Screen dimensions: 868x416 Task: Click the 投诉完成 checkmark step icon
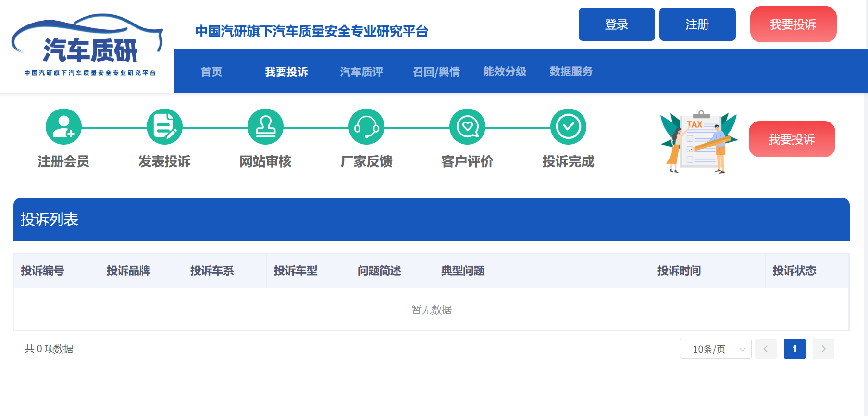(x=568, y=127)
